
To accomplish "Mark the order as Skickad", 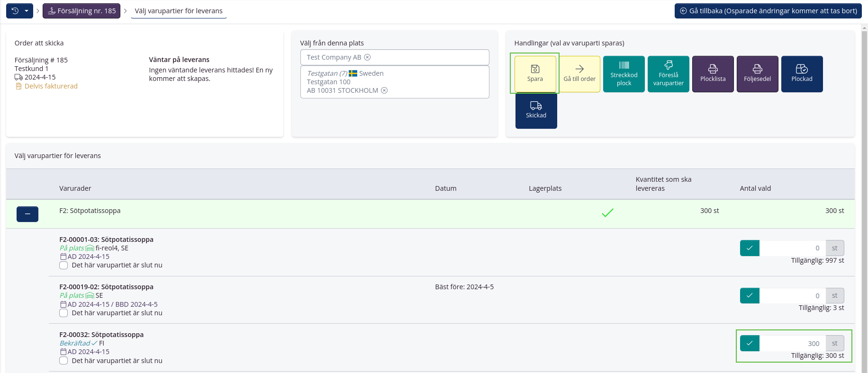I will click(536, 111).
